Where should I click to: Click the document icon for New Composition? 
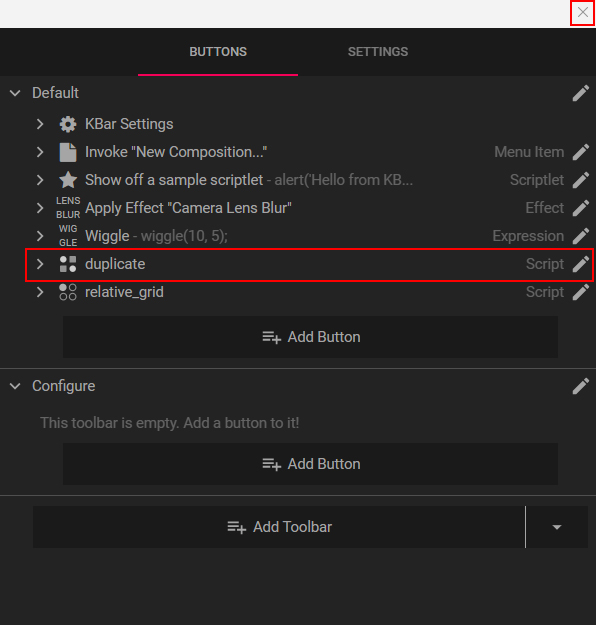(68, 152)
